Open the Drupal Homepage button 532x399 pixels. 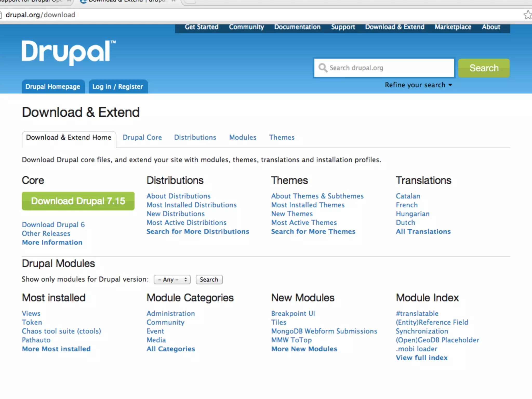(x=53, y=87)
